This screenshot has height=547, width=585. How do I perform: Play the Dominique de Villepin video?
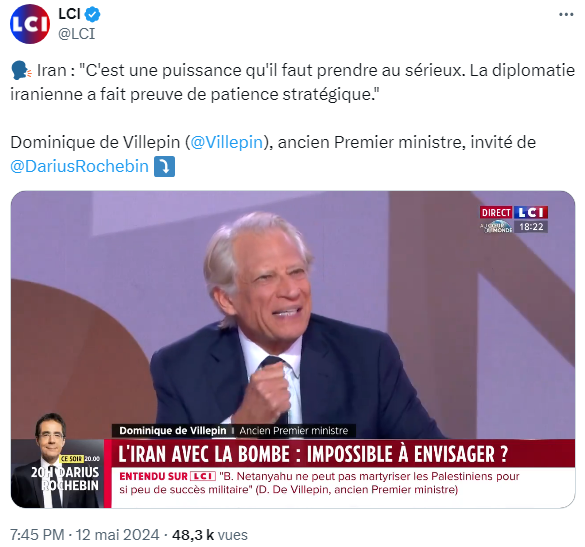[x=293, y=349]
